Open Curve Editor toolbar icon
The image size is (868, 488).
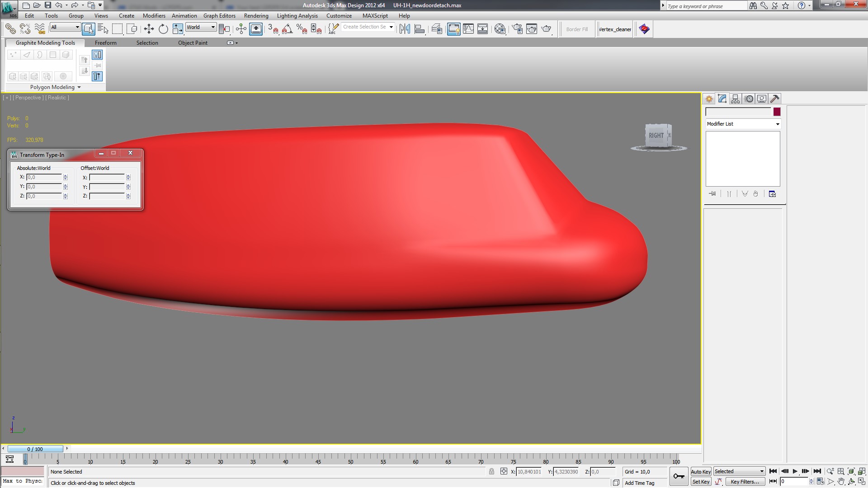(468, 29)
